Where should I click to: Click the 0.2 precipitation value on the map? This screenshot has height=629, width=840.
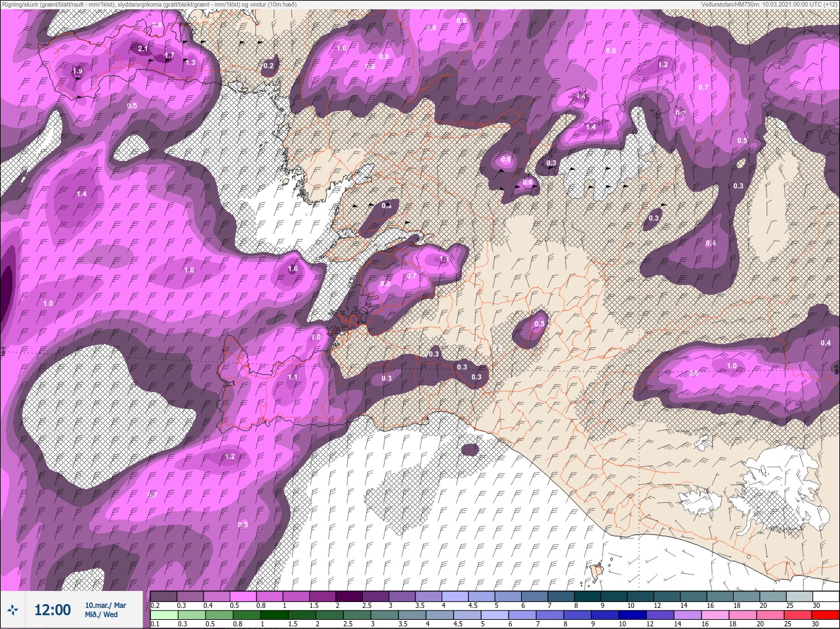pyautogui.click(x=268, y=66)
